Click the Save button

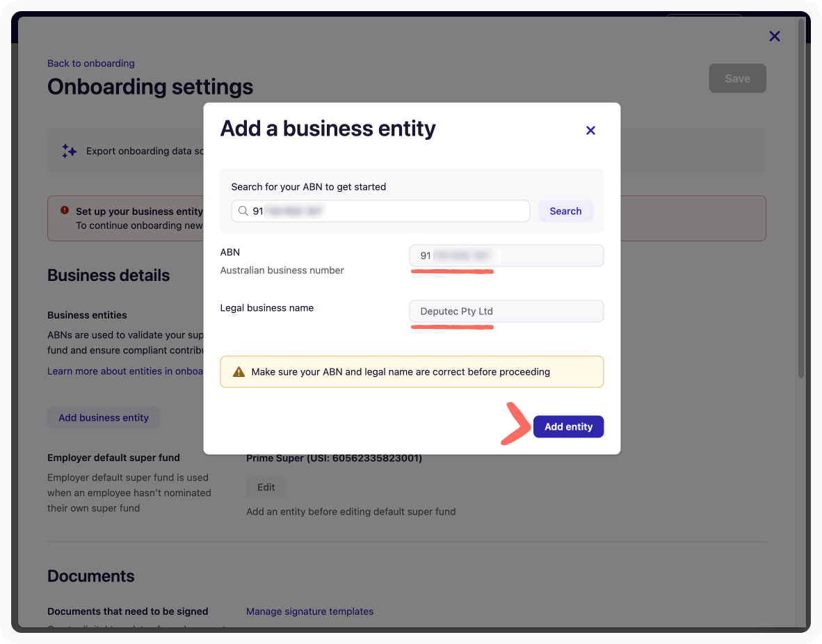tap(737, 79)
